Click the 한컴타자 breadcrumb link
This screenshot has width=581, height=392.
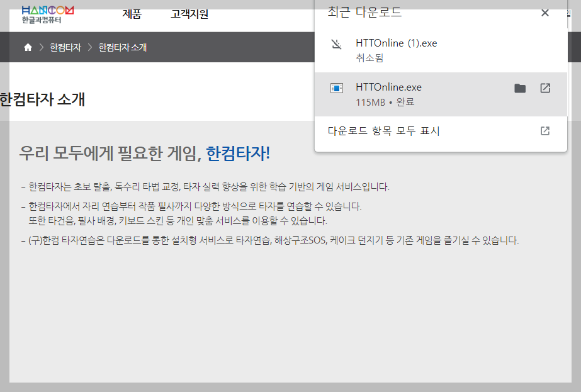tap(65, 47)
